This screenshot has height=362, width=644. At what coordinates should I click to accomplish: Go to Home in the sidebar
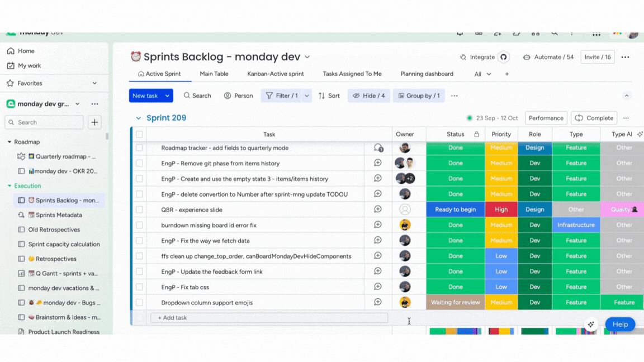[x=26, y=51]
